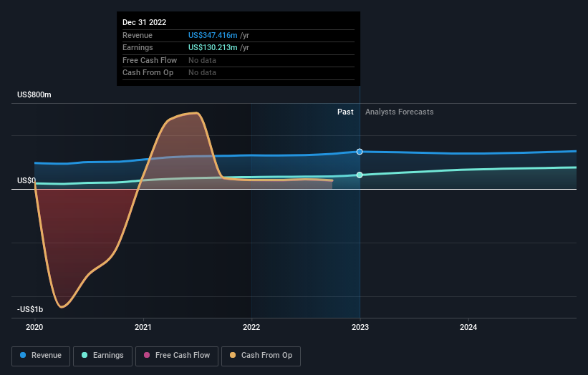Click the orange Cash From Op dot
Screen dimensions: 588x375
click(233, 355)
